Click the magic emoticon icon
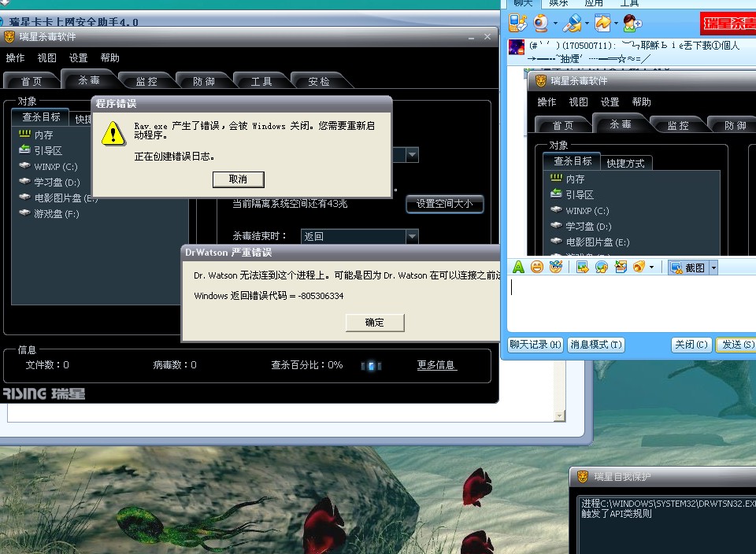Screen dimensions: 756x554 point(556,267)
